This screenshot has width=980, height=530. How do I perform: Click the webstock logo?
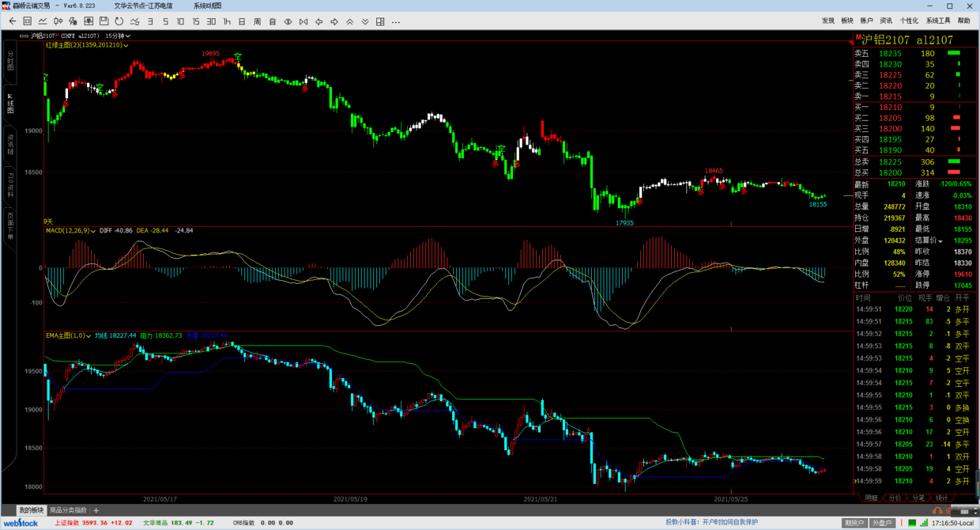pyautogui.click(x=21, y=523)
